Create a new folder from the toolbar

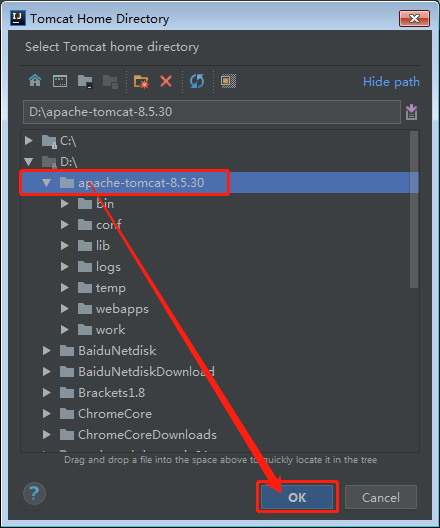(141, 81)
